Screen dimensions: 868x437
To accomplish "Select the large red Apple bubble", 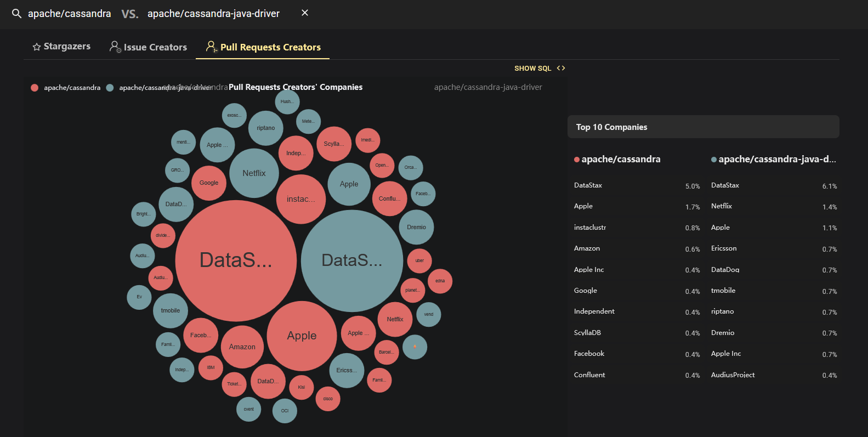I will click(x=302, y=336).
